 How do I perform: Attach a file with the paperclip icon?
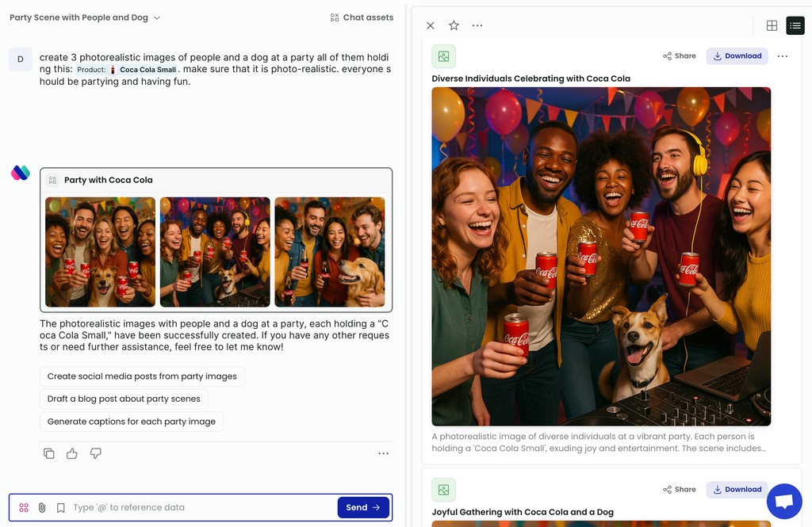point(42,508)
